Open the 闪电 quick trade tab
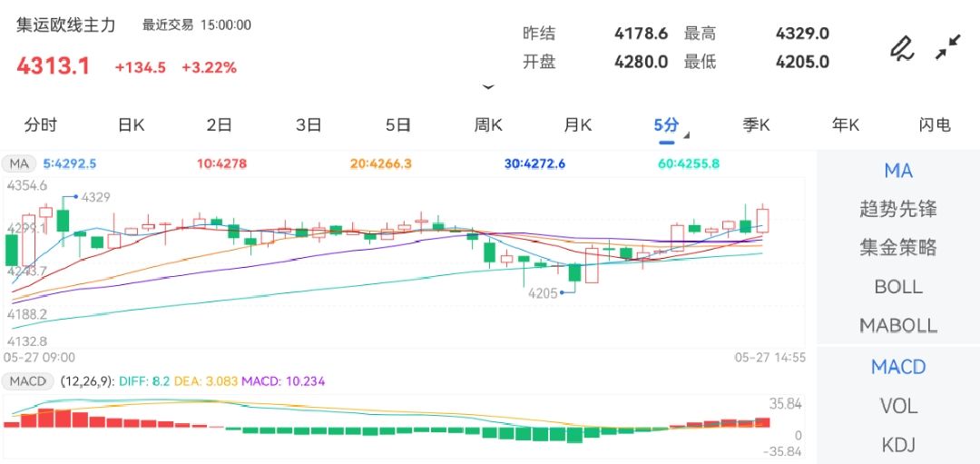The image size is (980, 464). click(935, 125)
